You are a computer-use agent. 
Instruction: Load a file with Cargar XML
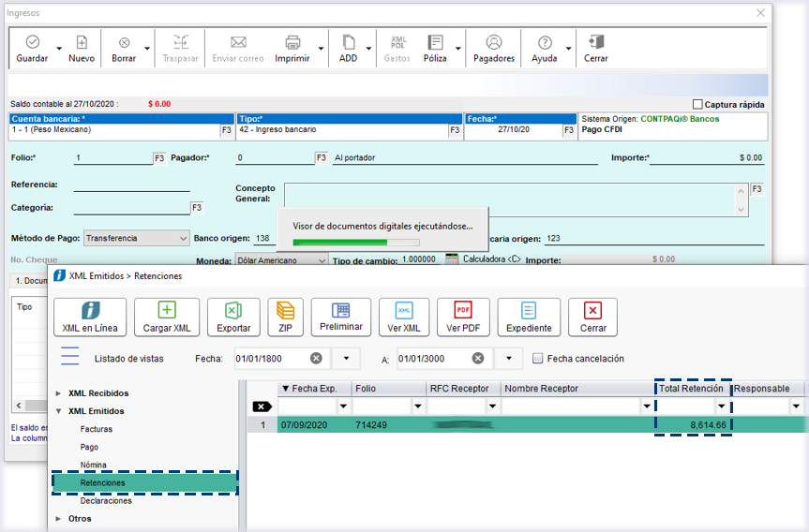pos(167,317)
